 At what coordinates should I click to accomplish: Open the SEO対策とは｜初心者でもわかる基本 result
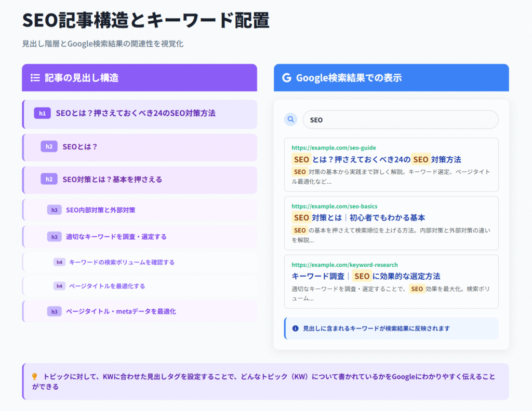coord(358,217)
